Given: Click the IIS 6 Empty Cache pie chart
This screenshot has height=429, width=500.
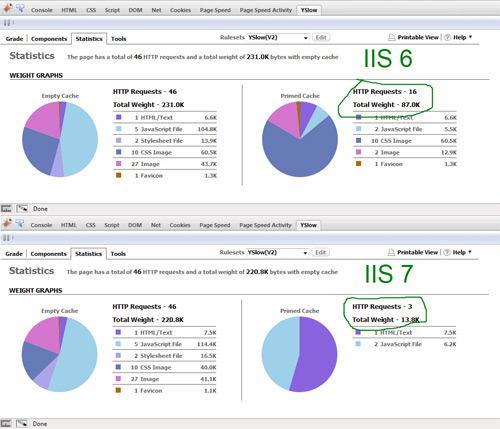Looking at the screenshot, I should coord(60,139).
